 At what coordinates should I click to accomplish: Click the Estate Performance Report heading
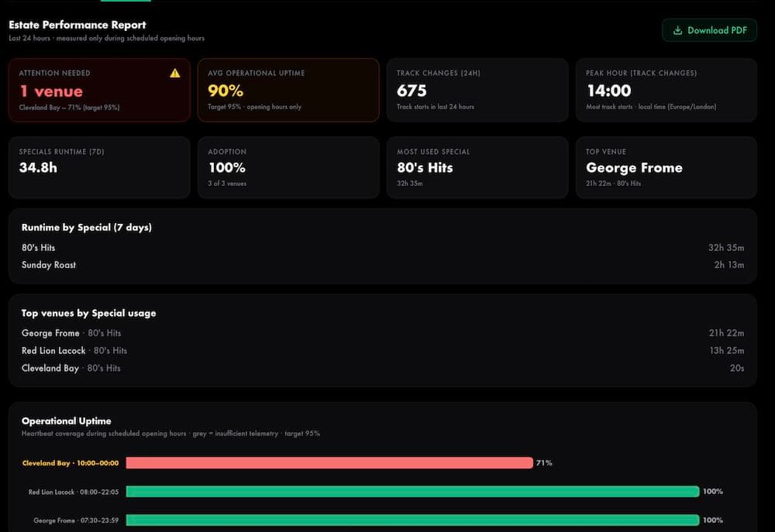click(77, 25)
